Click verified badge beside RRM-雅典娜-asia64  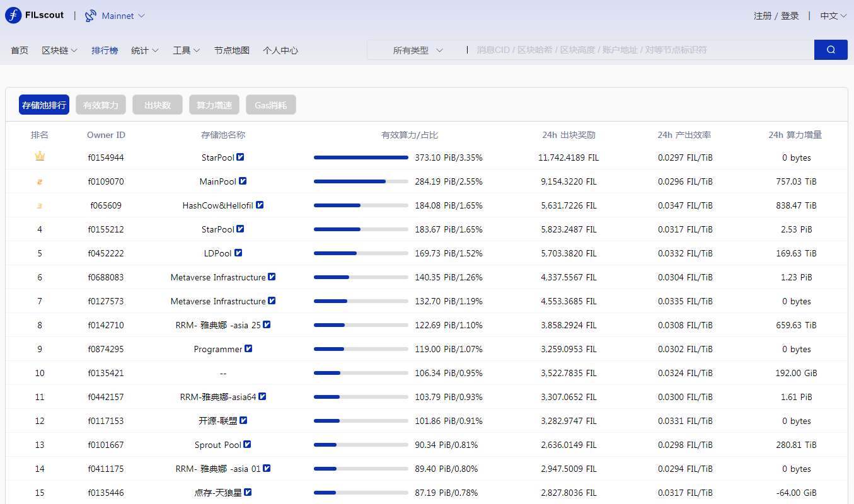[x=262, y=396]
